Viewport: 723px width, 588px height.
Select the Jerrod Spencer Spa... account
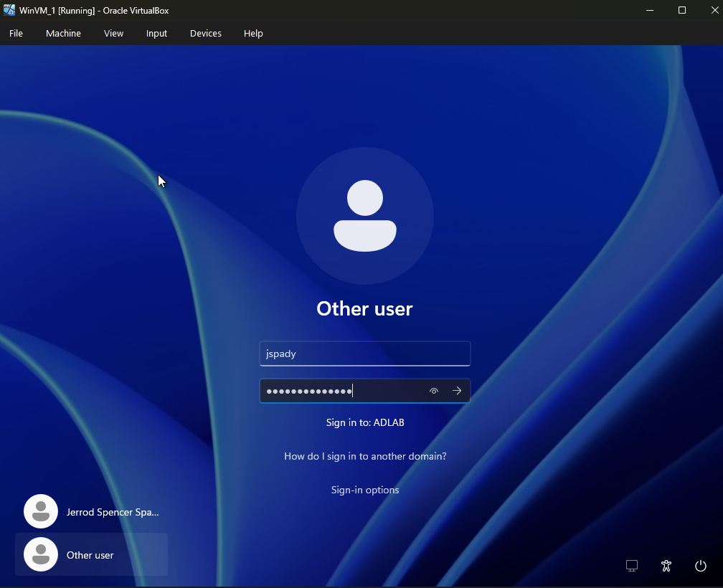click(91, 511)
